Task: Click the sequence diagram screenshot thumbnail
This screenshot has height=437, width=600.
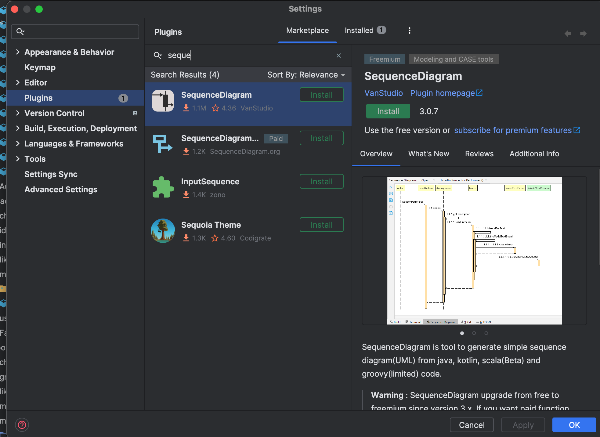Action: point(474,251)
